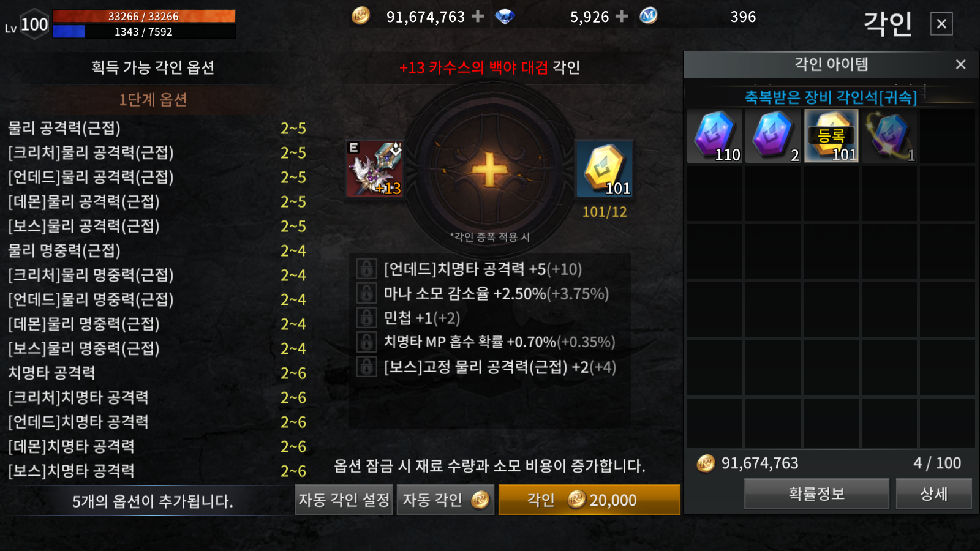This screenshot has height=551, width=980.
Task: Lock the 마나 소모 감소율 option
Action: [x=366, y=293]
